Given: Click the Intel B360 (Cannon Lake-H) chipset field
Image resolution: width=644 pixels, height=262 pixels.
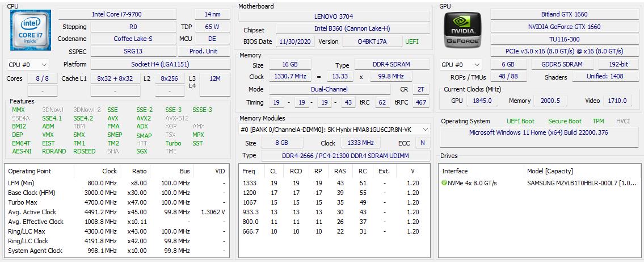Looking at the screenshot, I should 352,29.
